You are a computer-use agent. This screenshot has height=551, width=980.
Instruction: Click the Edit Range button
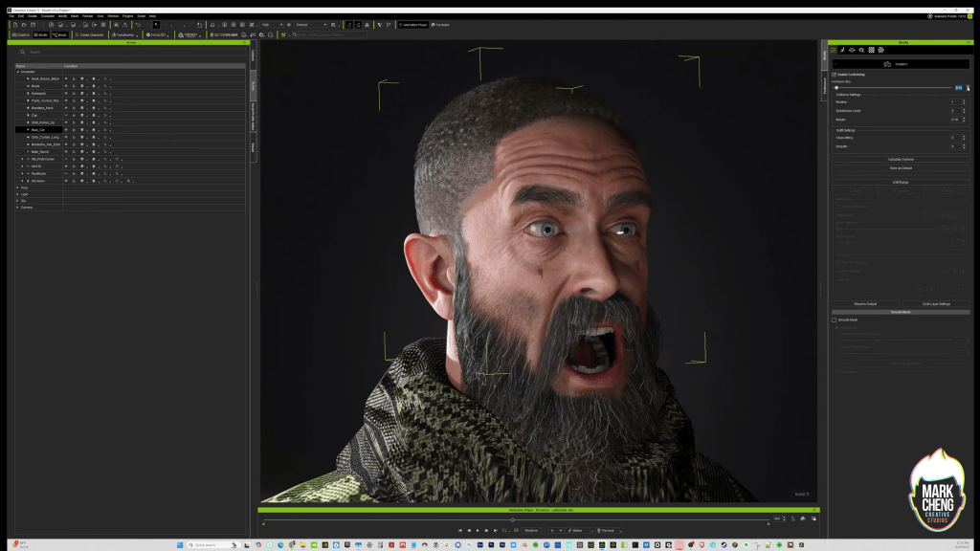click(x=901, y=183)
